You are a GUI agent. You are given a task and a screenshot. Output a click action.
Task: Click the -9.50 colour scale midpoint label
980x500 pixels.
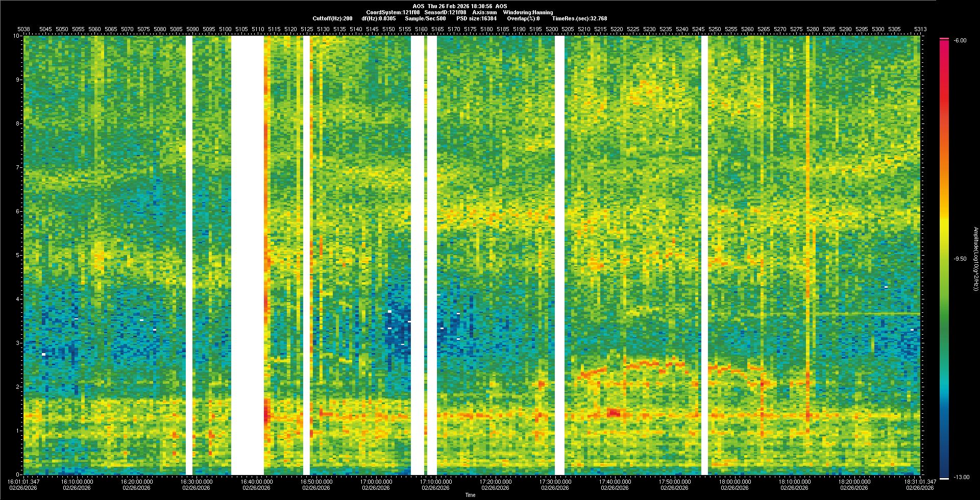click(x=960, y=259)
